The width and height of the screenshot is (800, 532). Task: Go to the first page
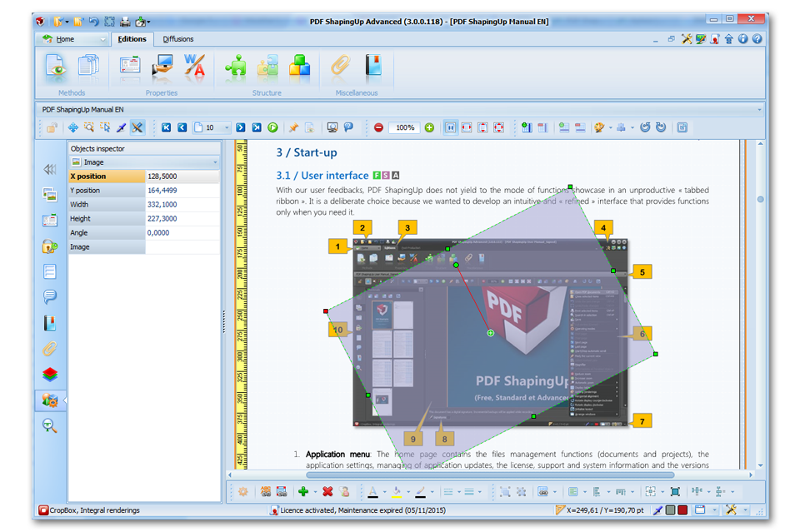point(166,127)
